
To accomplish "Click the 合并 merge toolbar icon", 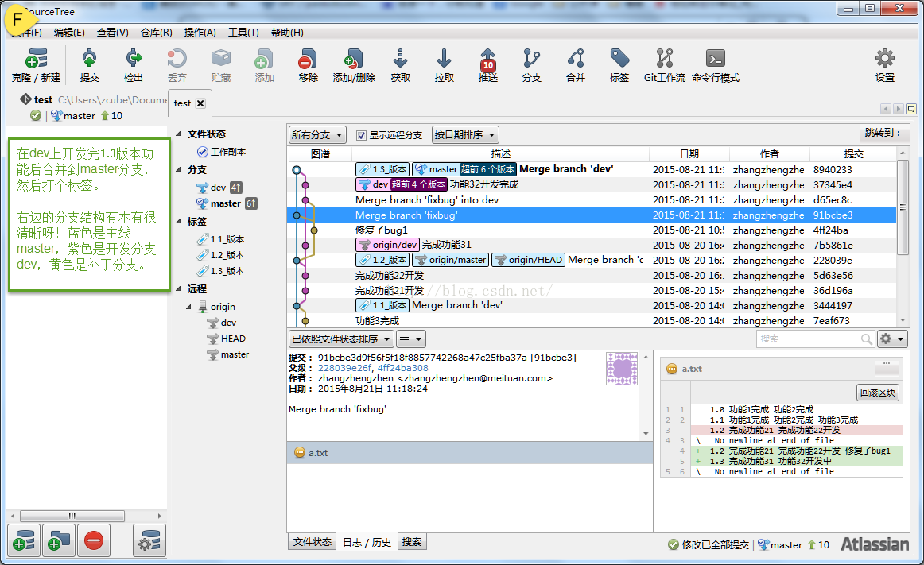I will click(576, 59).
